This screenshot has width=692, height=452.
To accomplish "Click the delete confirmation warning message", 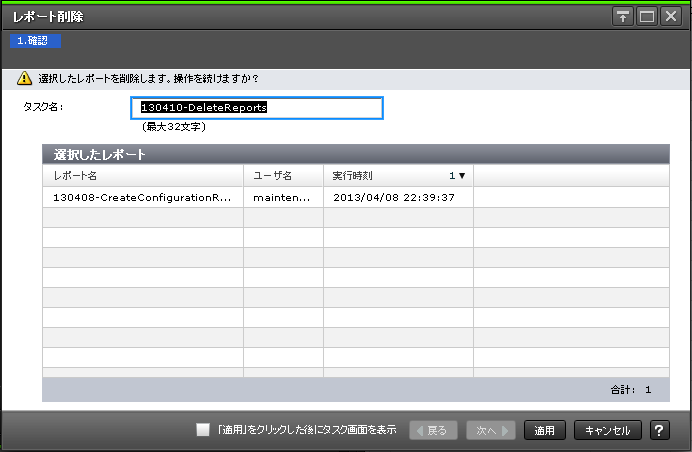I will tap(149, 79).
